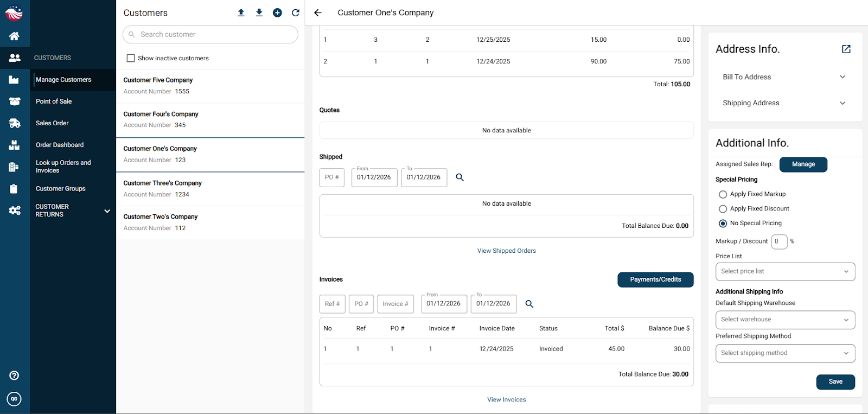Screen dimensions: 868x414
Task: Click the upload customers icon
Action: (241, 12)
